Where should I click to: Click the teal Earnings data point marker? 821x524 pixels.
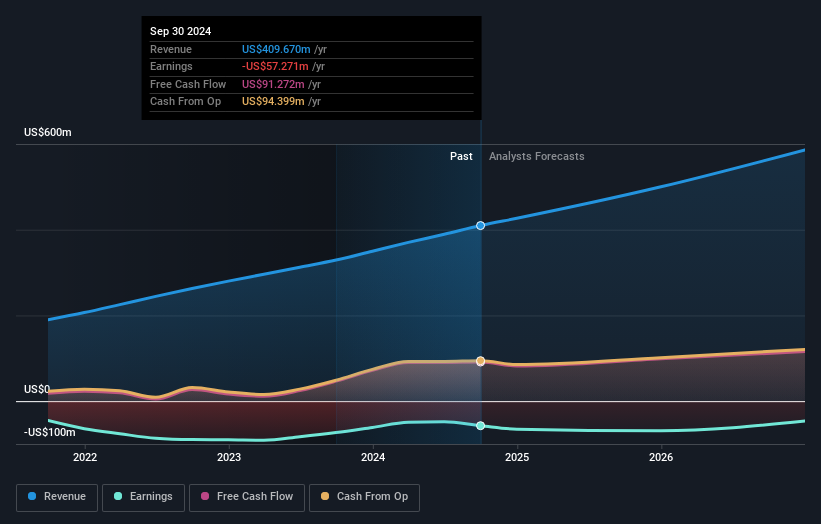click(x=481, y=426)
